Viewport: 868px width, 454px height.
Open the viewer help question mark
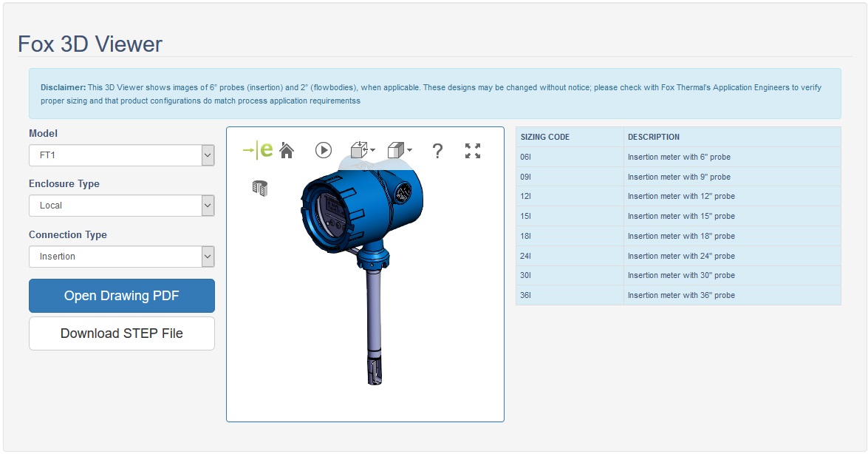click(437, 151)
